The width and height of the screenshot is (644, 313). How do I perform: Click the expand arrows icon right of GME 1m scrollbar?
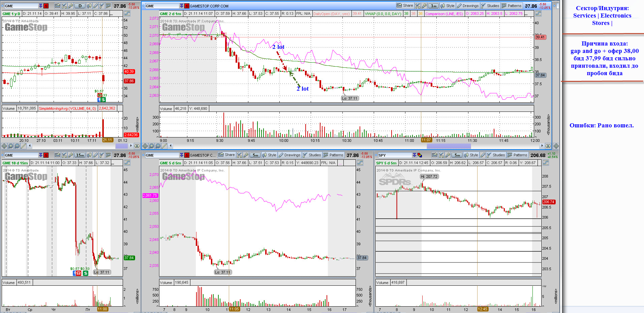coord(548,146)
